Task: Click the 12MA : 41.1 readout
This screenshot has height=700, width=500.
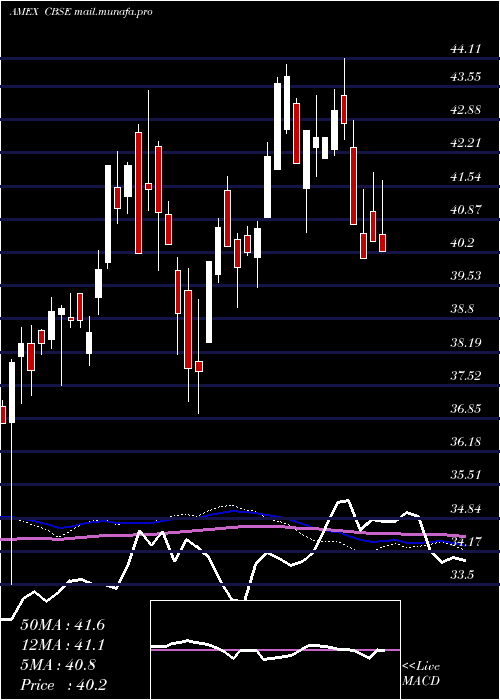Action: [x=62, y=645]
